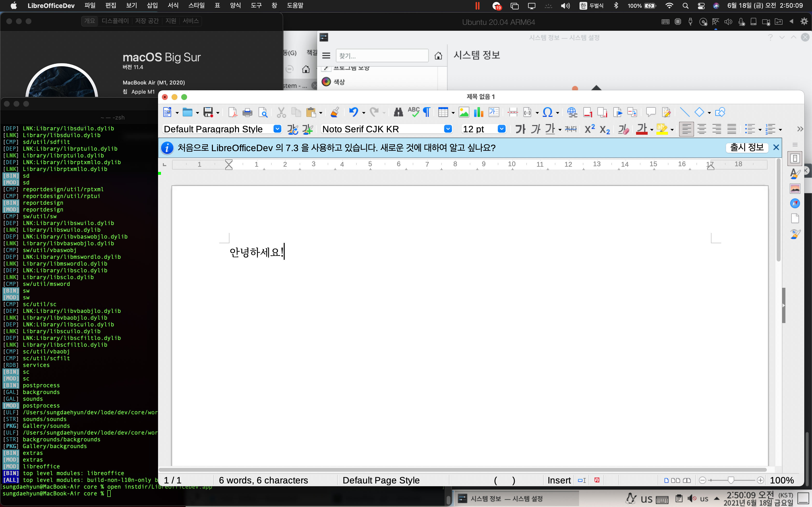Click the Clone Formatting paintbrush icon
Image resolution: width=812 pixels, height=507 pixels.
(x=334, y=112)
